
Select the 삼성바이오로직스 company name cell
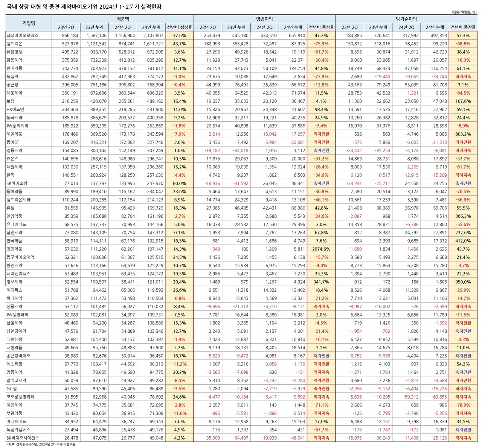point(23,35)
